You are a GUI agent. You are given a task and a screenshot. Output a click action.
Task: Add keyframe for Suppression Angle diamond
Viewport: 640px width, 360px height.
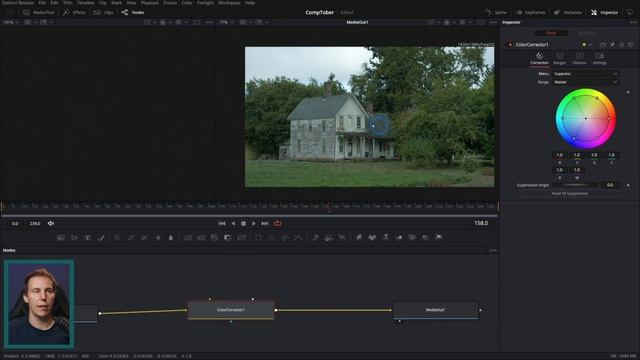[628, 185]
